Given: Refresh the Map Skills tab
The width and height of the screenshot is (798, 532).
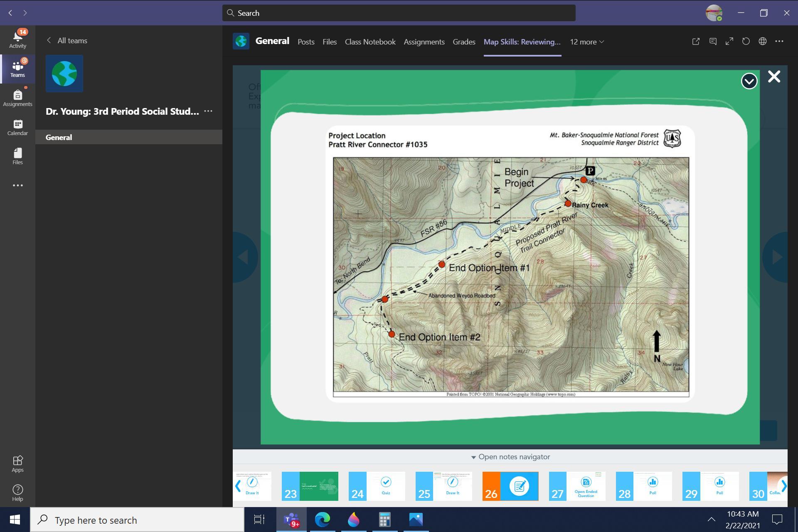Looking at the screenshot, I should 746,42.
